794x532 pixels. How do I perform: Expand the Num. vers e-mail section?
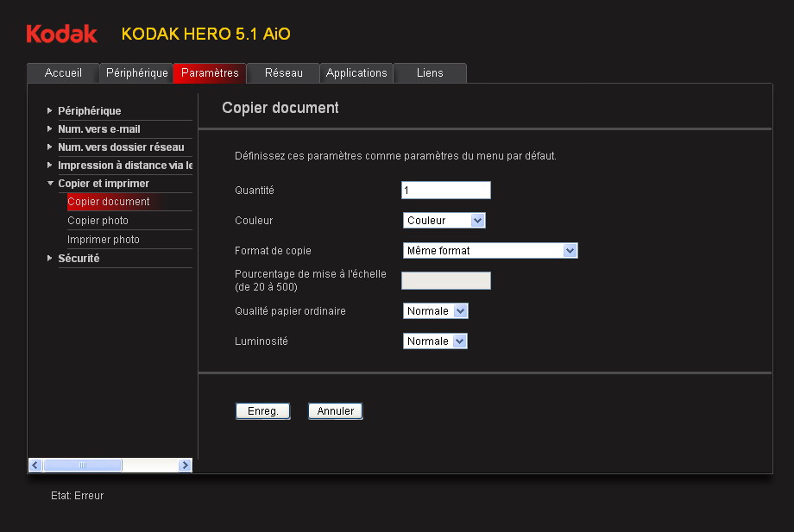pos(98,129)
